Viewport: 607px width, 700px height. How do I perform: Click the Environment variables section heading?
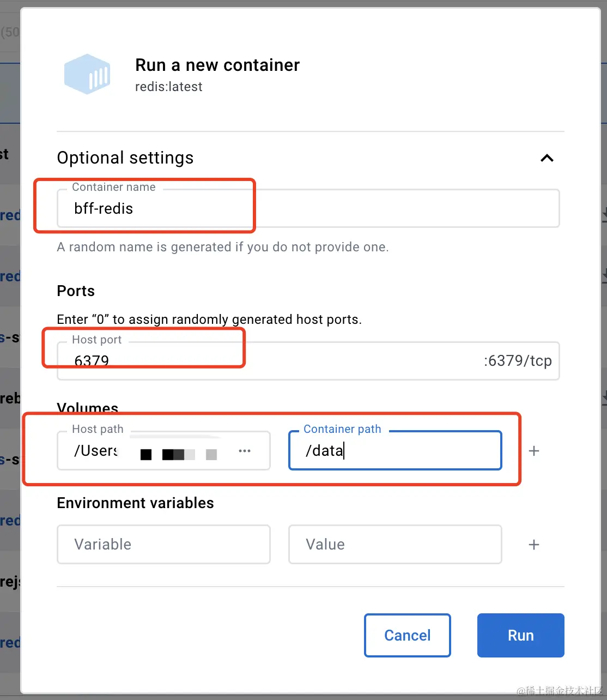tap(136, 503)
